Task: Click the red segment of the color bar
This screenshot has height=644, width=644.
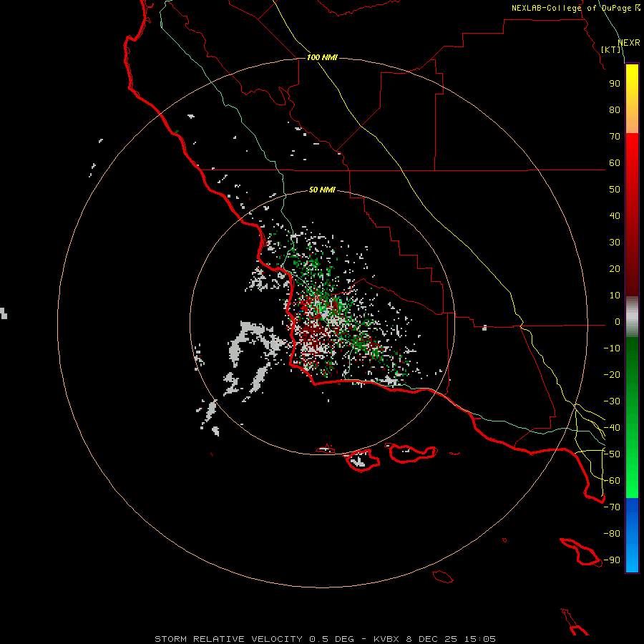Action: [x=632, y=215]
